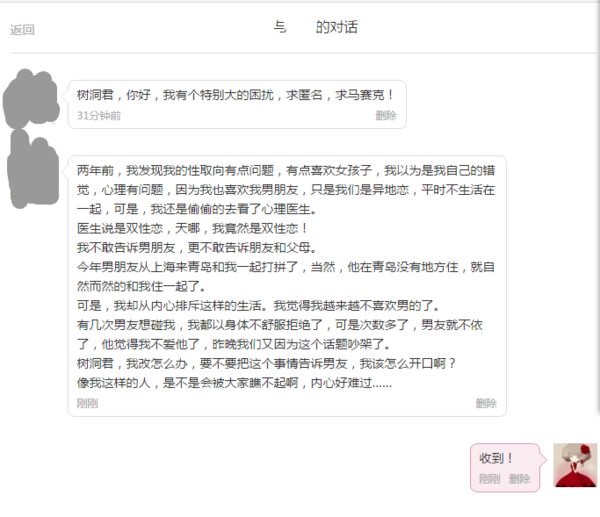Click the line starting 像我这样的人
This screenshot has height=517, width=600.
tap(234, 382)
